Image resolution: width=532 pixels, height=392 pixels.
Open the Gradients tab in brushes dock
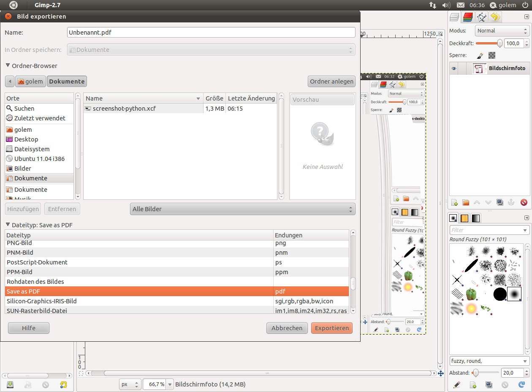tap(475, 218)
